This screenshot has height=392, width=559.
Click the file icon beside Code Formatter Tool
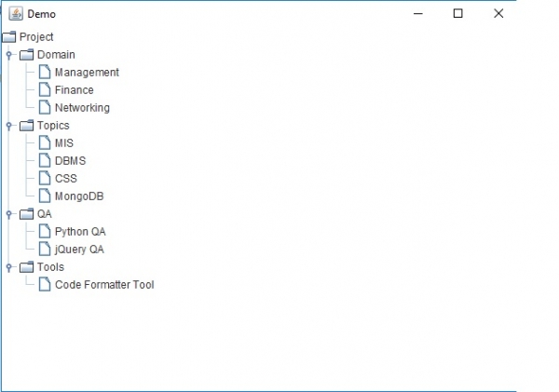(x=45, y=285)
